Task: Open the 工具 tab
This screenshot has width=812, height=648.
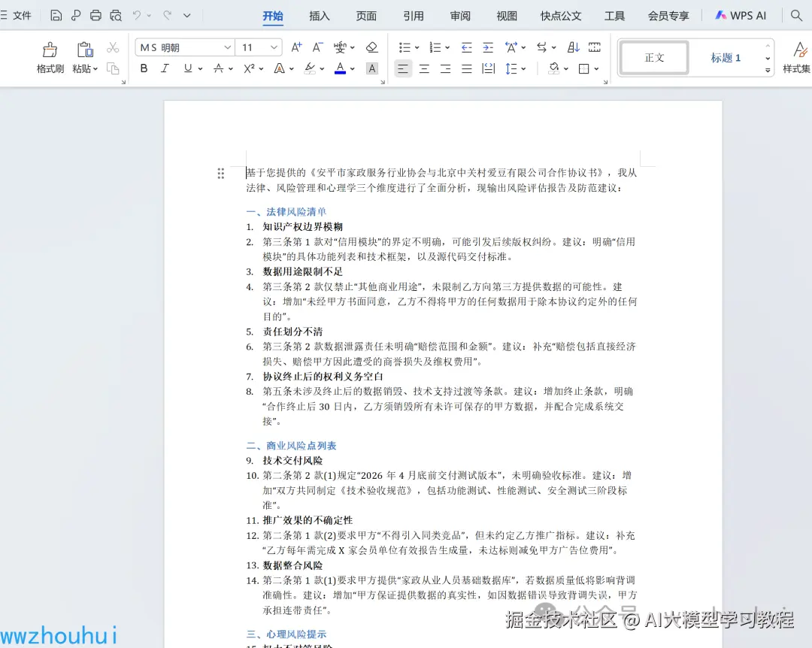Action: 615,16
